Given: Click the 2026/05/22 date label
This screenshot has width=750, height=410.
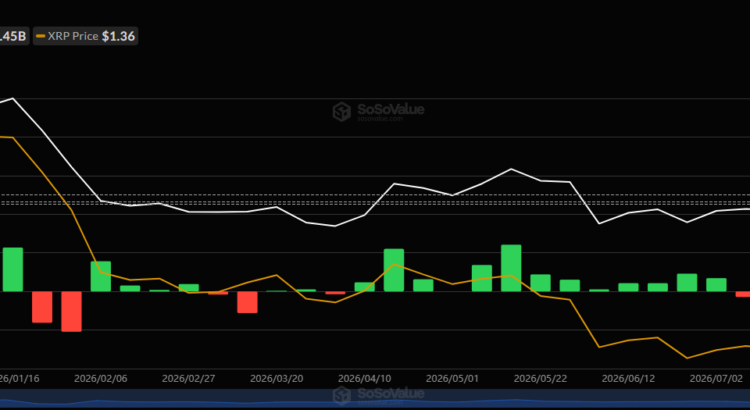Looking at the screenshot, I should tap(540, 379).
